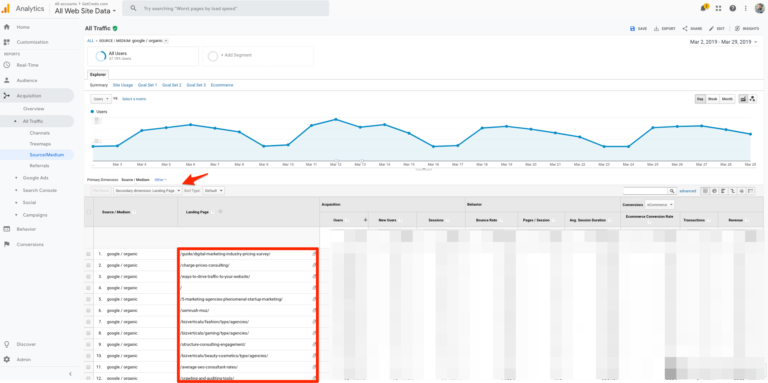This screenshot has height=383, width=768.
Task: Switch to pivot table view icon
Action: pos(750,191)
